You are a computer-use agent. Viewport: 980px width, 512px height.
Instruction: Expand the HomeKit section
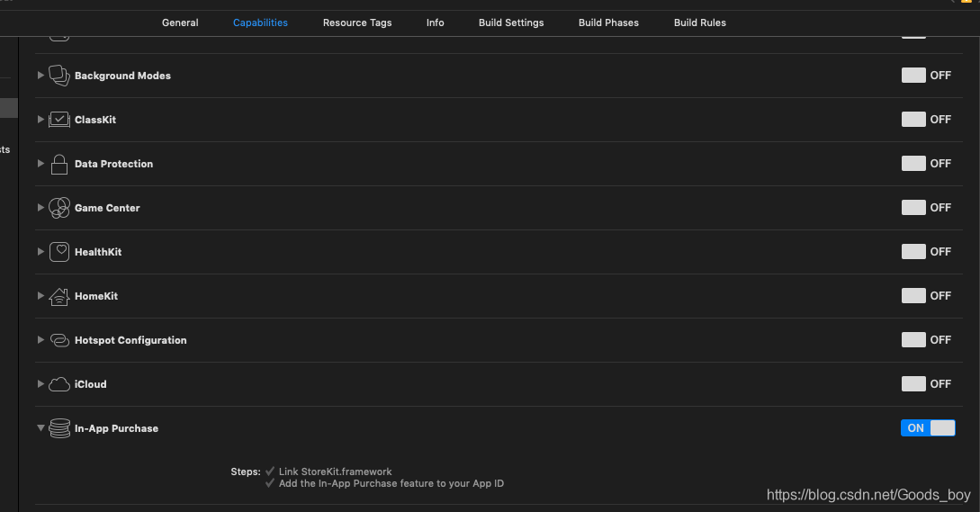pos(40,296)
